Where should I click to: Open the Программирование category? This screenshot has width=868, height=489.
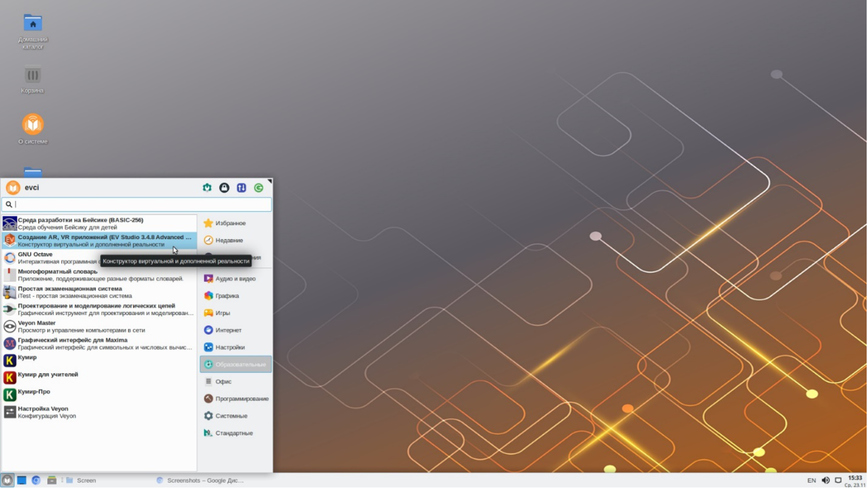[x=242, y=399]
